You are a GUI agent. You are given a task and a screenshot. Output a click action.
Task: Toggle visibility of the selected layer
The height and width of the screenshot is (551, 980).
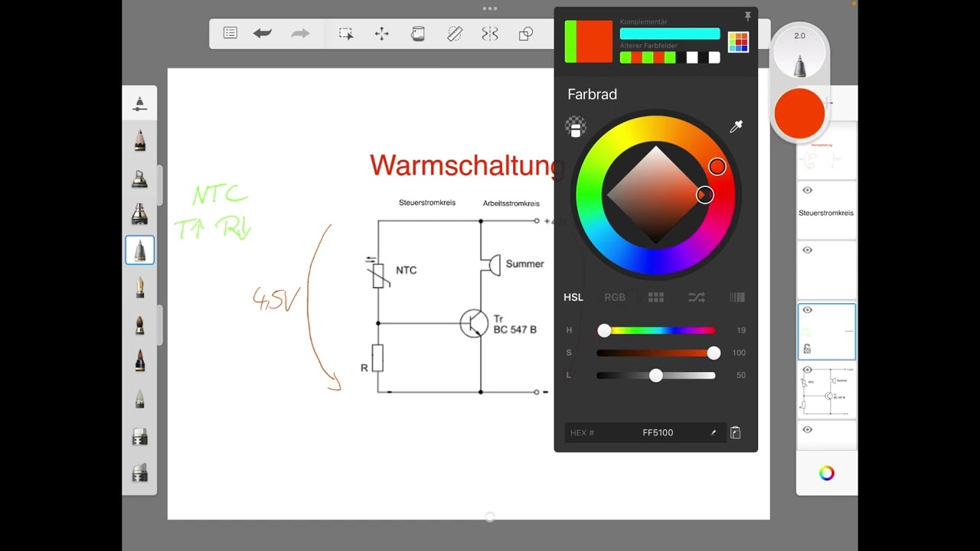tap(807, 310)
